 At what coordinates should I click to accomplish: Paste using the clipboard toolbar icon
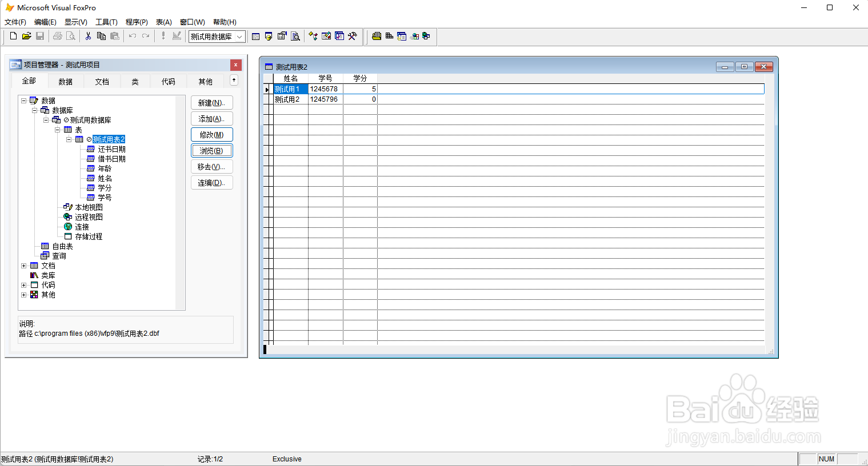tap(115, 36)
